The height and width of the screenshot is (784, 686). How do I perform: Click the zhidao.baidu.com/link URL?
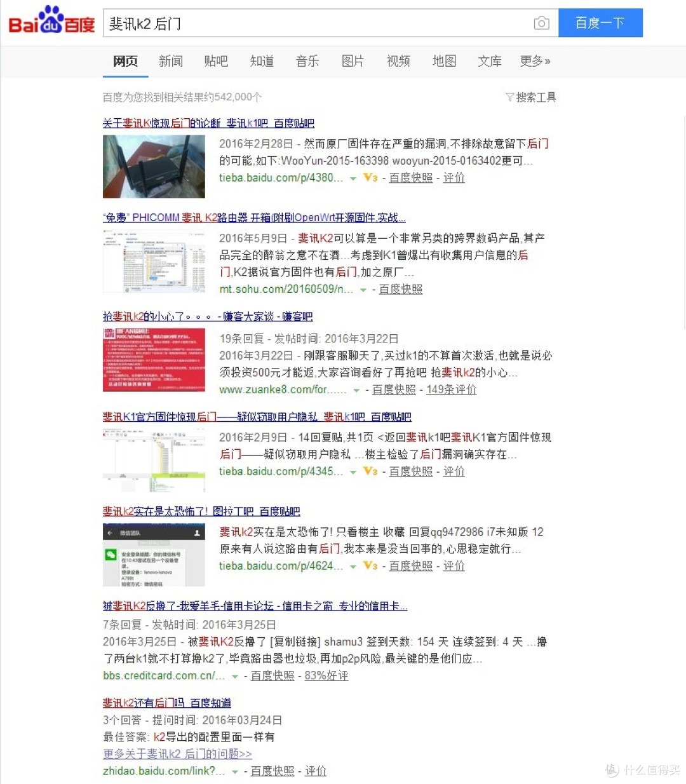point(164,771)
